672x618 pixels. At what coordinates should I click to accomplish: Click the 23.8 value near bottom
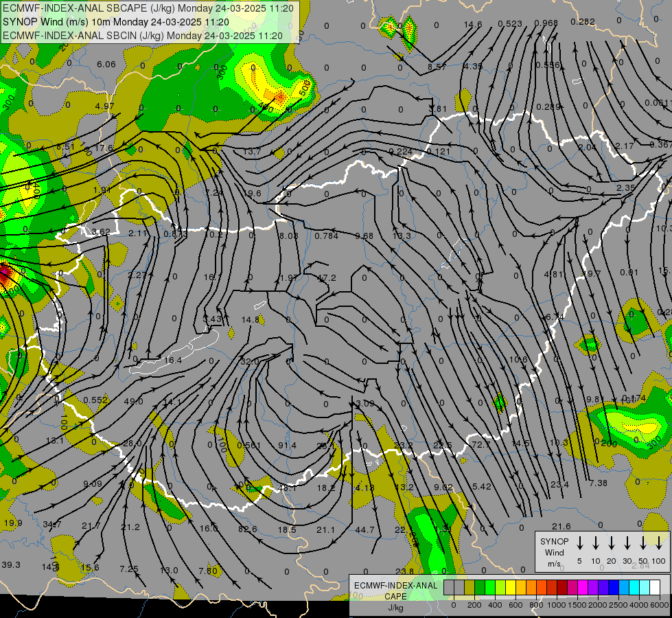405,571
